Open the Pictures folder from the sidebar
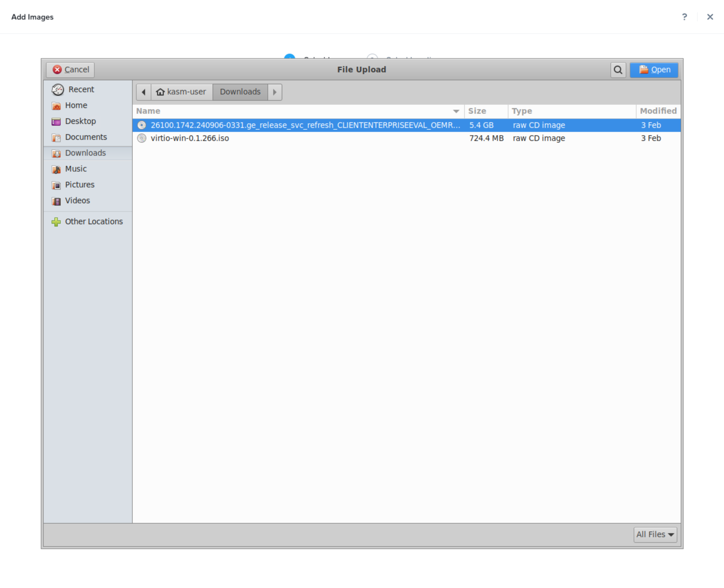Screen dimensions: 724x588 point(79,184)
